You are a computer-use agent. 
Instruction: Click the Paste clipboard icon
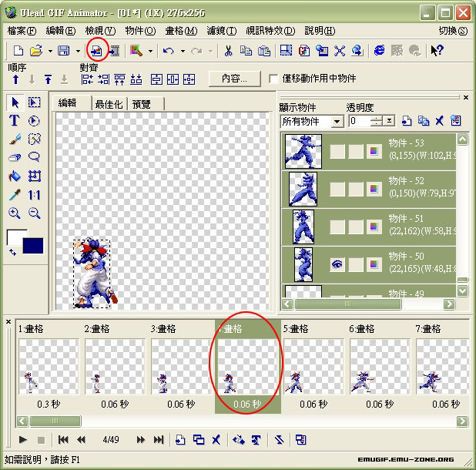[264, 51]
